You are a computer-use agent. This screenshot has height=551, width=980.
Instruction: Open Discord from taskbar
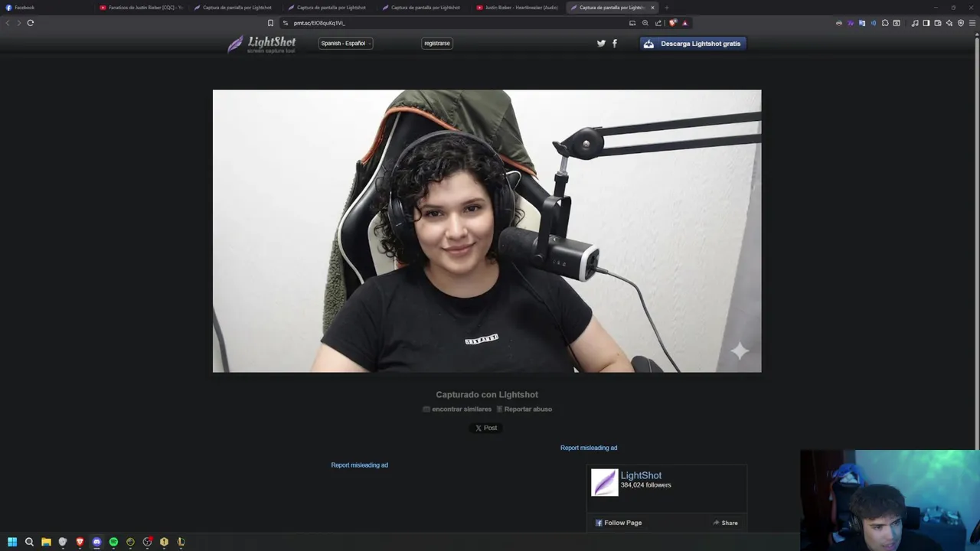click(96, 542)
